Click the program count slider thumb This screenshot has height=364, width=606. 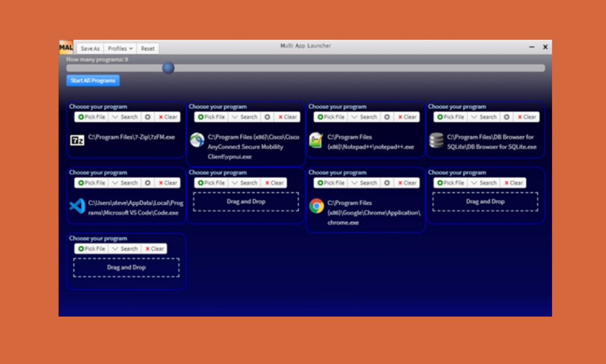[x=168, y=68]
